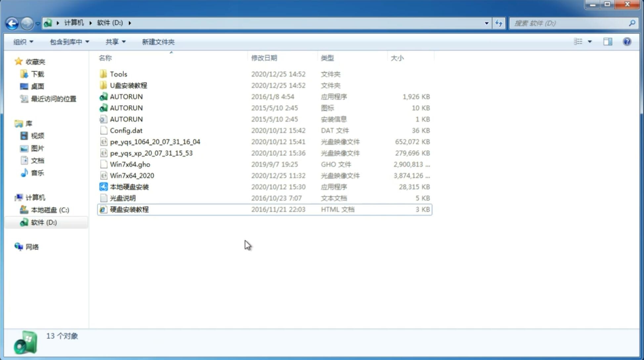This screenshot has height=360, width=644.
Task: Click the 软件(D:) drive in sidebar
Action: (x=43, y=222)
